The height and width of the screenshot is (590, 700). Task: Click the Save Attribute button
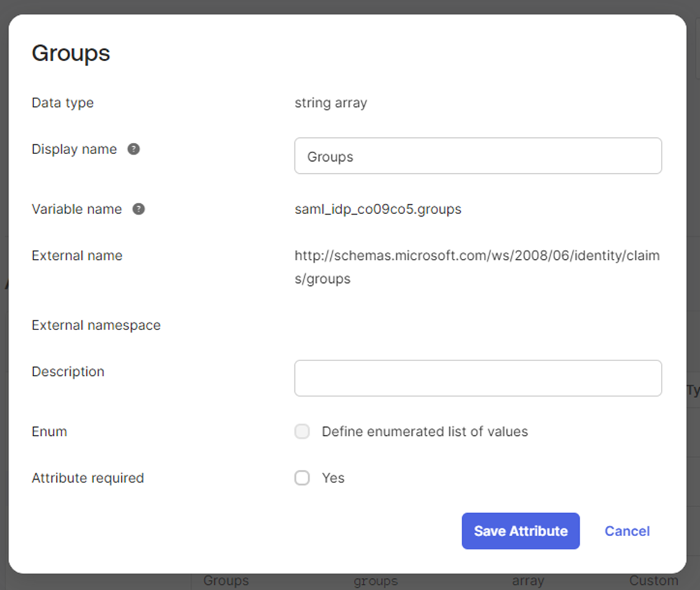click(x=520, y=531)
